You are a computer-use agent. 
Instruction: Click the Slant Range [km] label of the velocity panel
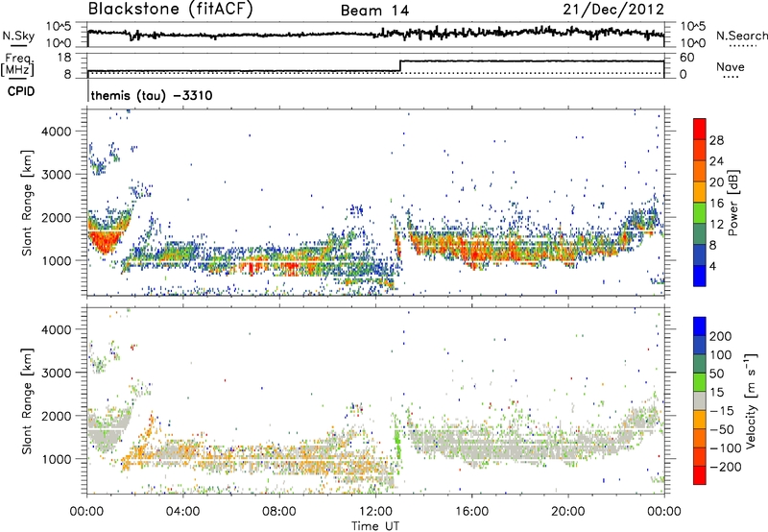27,400
